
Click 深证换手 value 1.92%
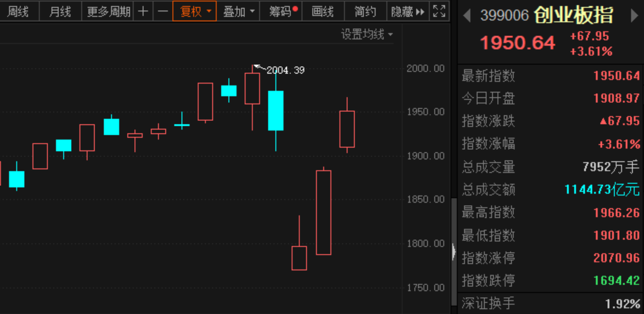coord(623,304)
